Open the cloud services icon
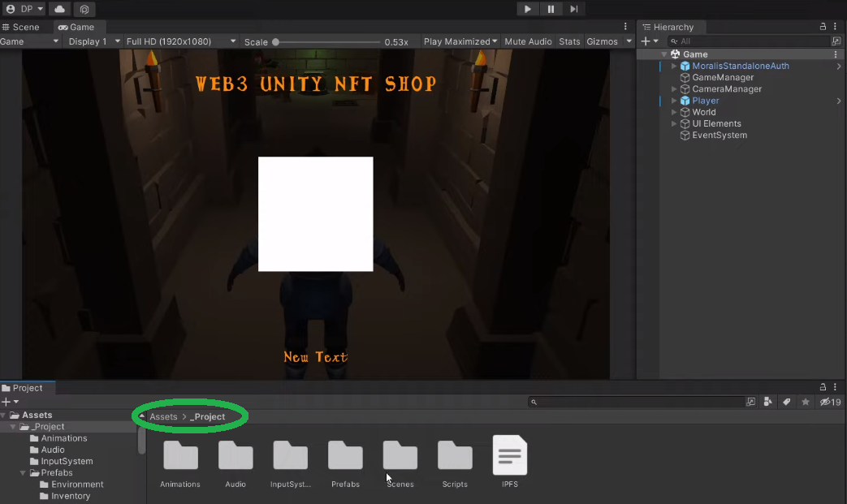This screenshot has width=847, height=504. 59,9
